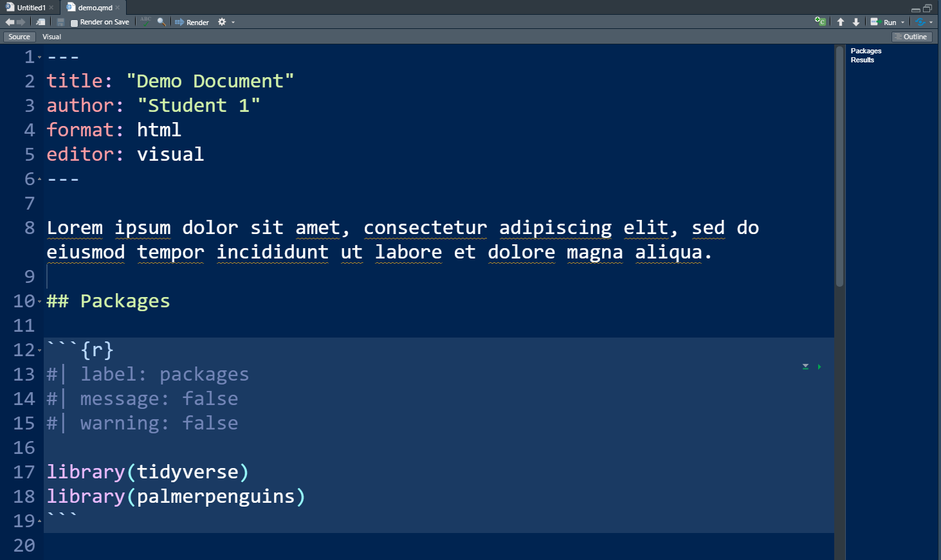
Task: Click the editor vertical scrollbar thumb
Action: coord(839,167)
